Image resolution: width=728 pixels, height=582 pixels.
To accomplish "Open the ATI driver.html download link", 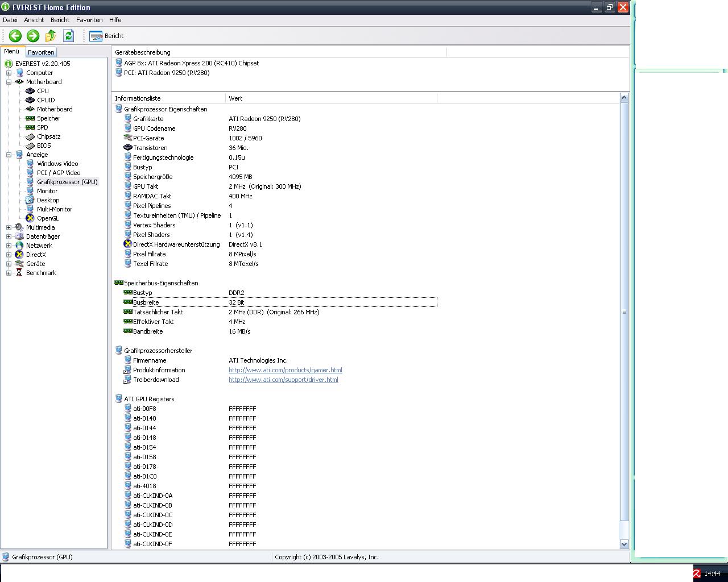I will pos(283,380).
